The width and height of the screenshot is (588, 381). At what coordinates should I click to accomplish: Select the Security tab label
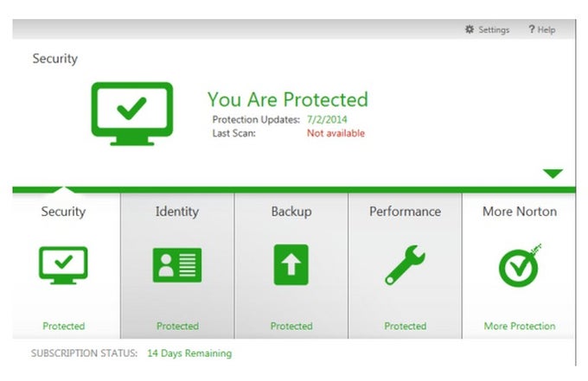[63, 212]
